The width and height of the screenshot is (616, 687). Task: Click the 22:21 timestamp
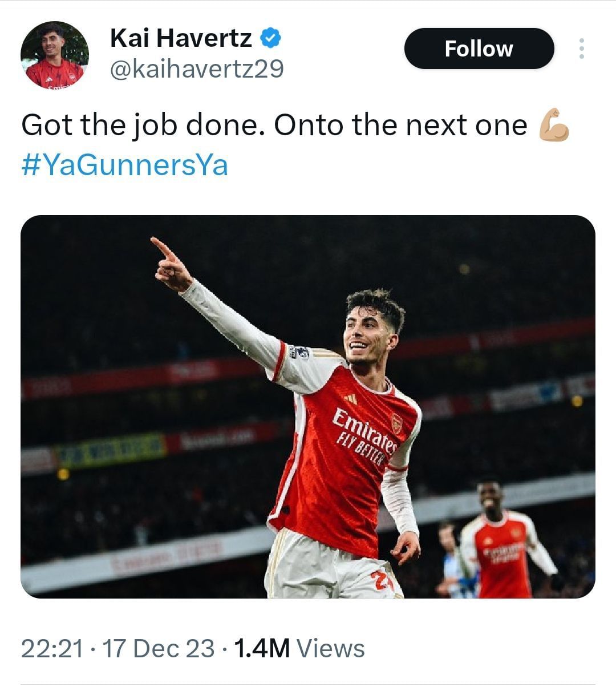[x=52, y=648]
